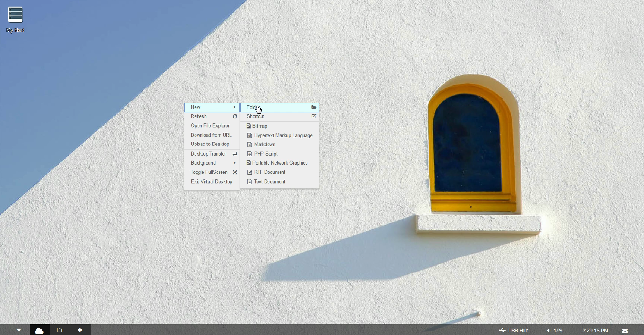Select Desktop Transfer menu entry

[212, 154]
